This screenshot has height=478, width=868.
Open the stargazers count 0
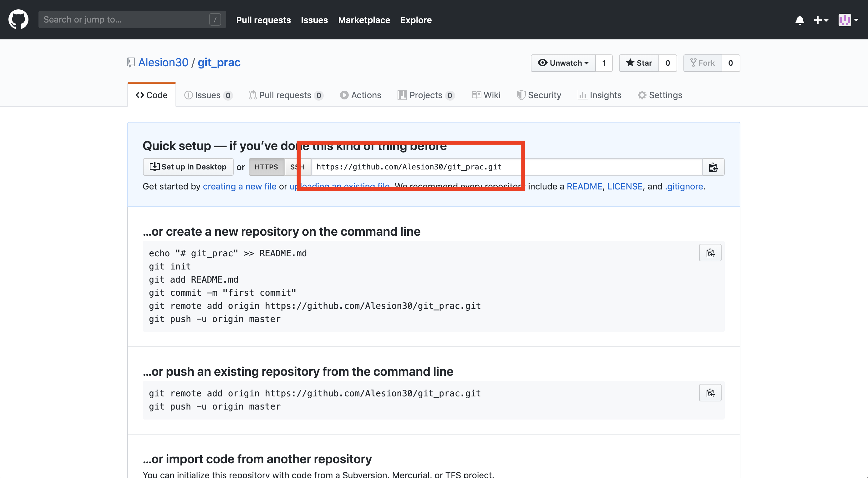point(667,63)
